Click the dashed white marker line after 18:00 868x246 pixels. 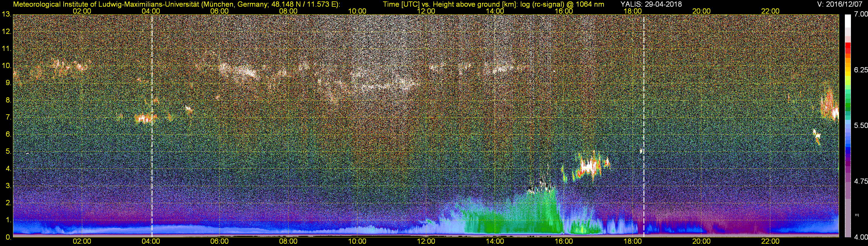pos(644,126)
